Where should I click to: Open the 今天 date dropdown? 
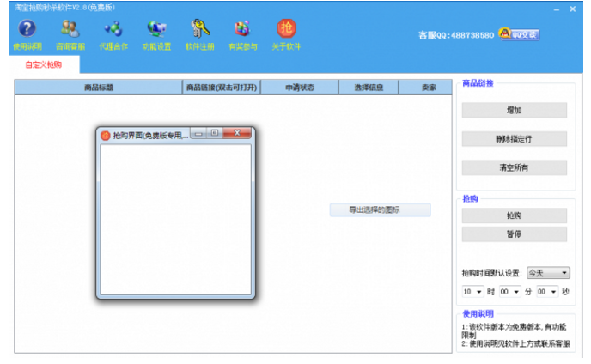tap(548, 273)
